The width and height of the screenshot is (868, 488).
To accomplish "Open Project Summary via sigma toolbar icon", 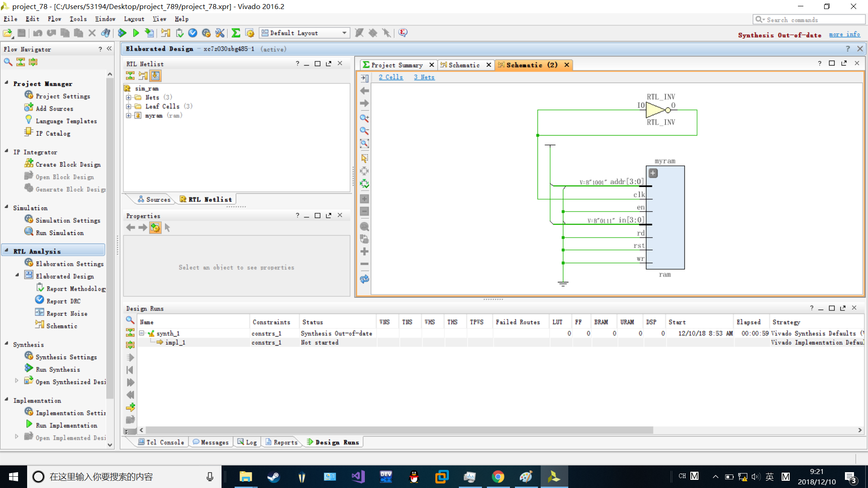I will [x=236, y=33].
